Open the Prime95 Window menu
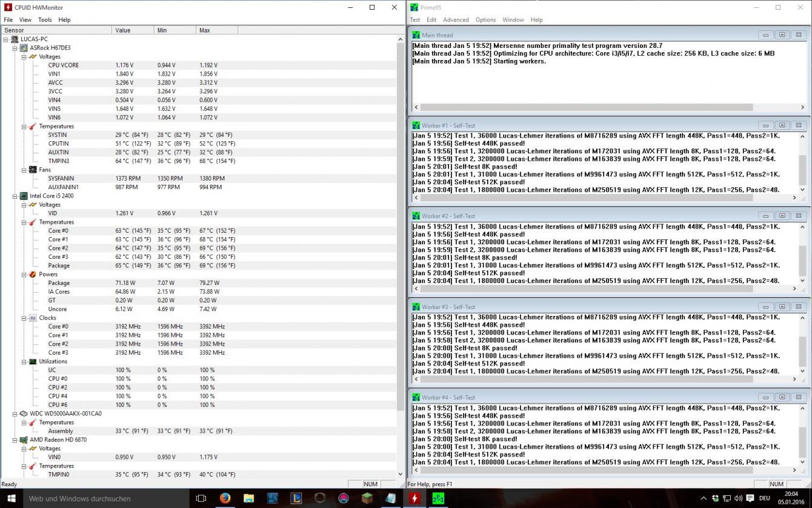 click(x=513, y=19)
